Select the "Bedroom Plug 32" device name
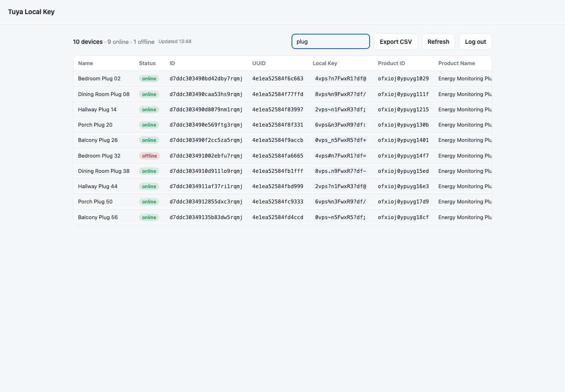 point(99,156)
